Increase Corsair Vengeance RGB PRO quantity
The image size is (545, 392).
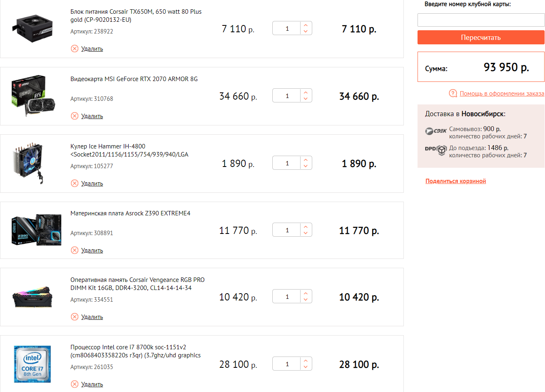306,294
